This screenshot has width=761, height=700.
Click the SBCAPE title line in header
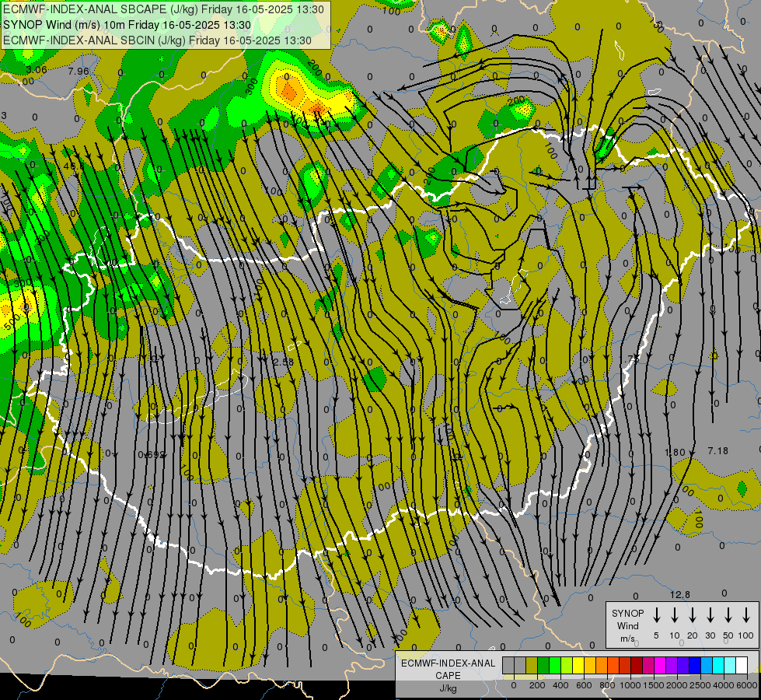point(163,9)
